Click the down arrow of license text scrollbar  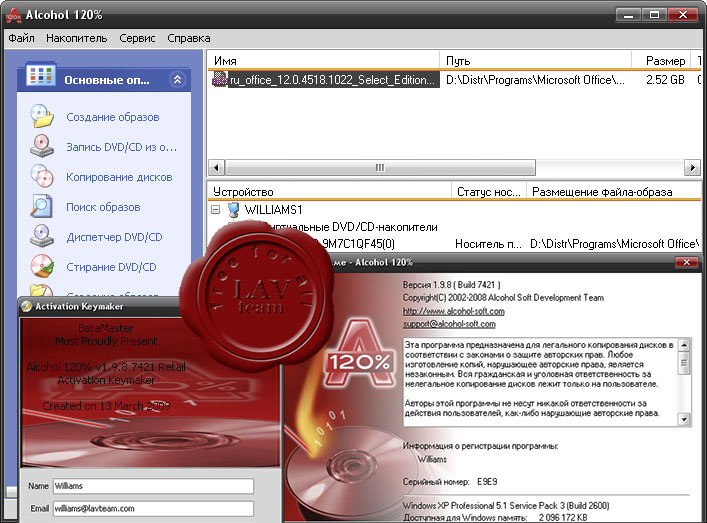(684, 419)
